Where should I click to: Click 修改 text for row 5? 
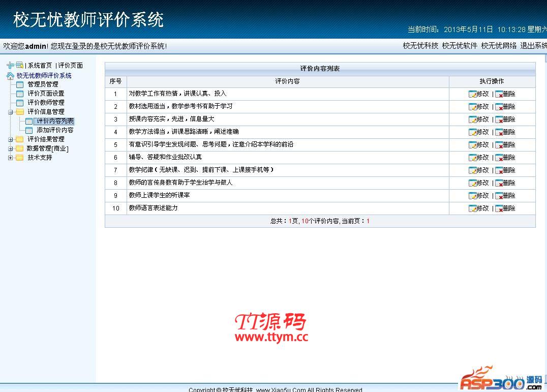[483, 145]
